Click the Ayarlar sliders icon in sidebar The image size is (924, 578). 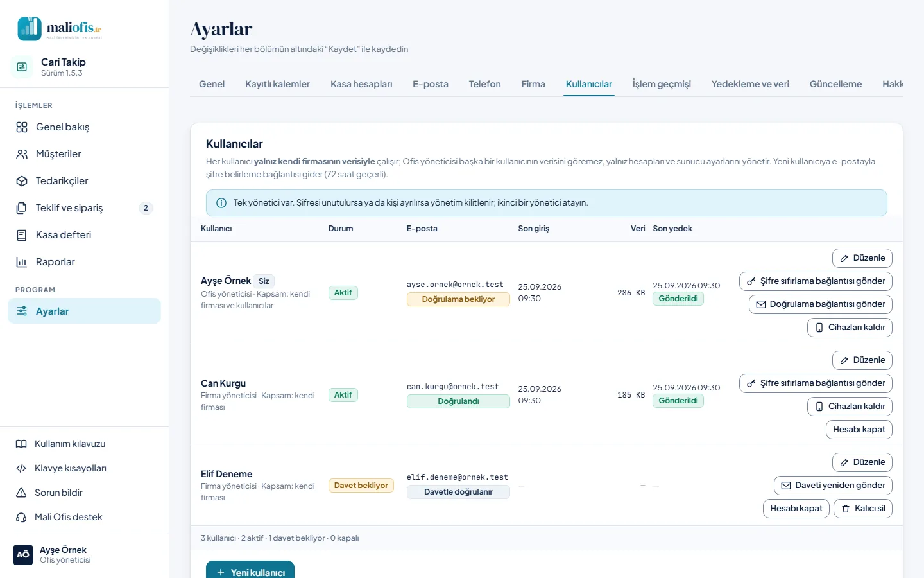tap(22, 311)
